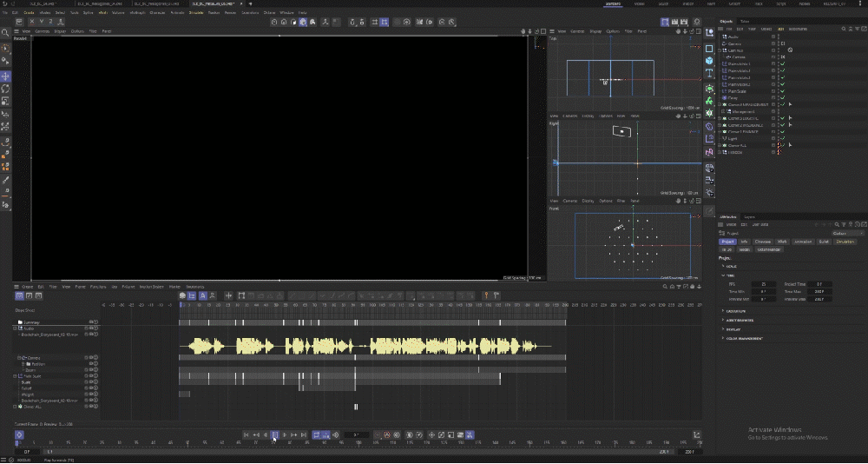Expand the HIDDEN null in Objects
The height and width of the screenshot is (464, 868).
pyautogui.click(x=720, y=152)
